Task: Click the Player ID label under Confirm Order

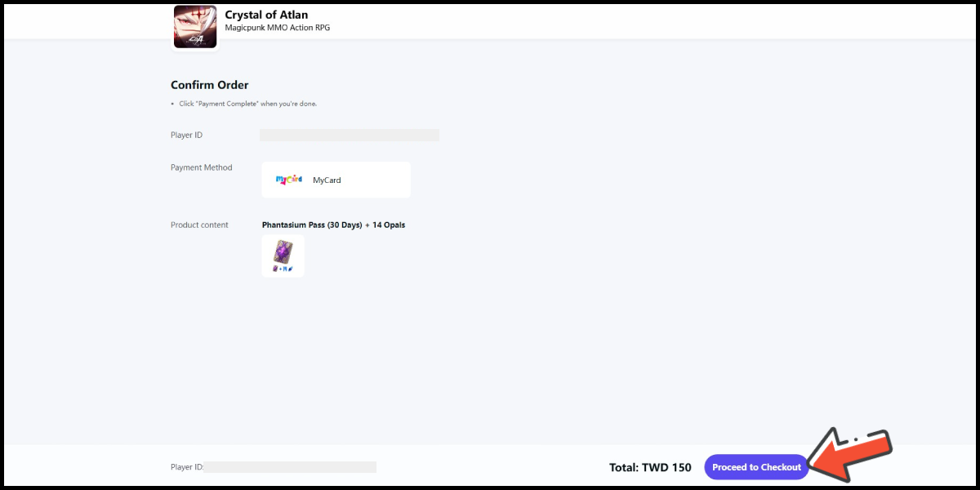Action: click(186, 135)
